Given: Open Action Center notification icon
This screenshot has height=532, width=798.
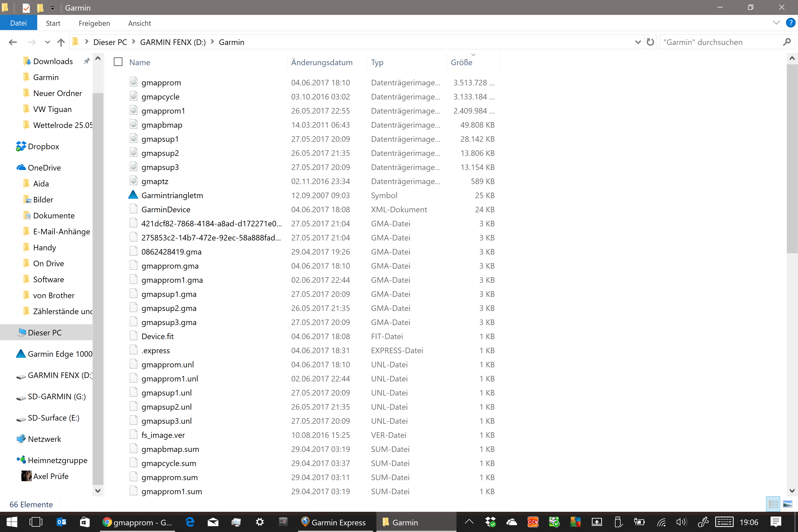Looking at the screenshot, I should [x=776, y=522].
